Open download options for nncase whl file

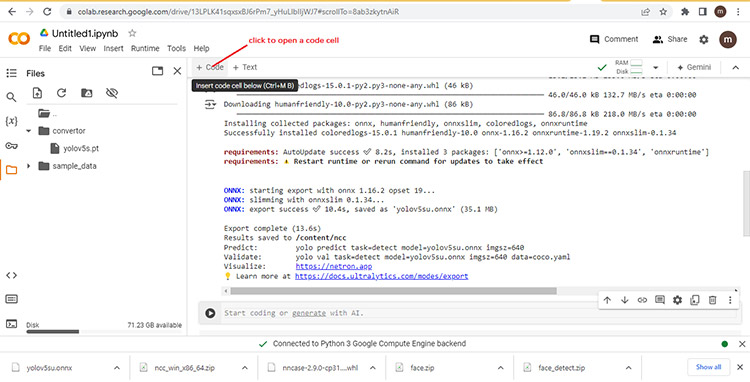(x=373, y=368)
